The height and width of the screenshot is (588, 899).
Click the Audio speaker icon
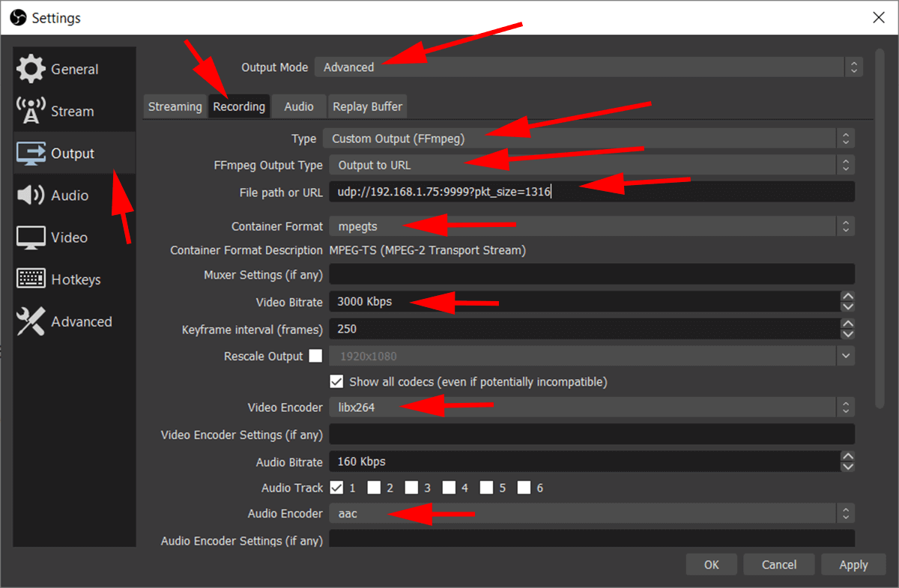[x=31, y=195]
